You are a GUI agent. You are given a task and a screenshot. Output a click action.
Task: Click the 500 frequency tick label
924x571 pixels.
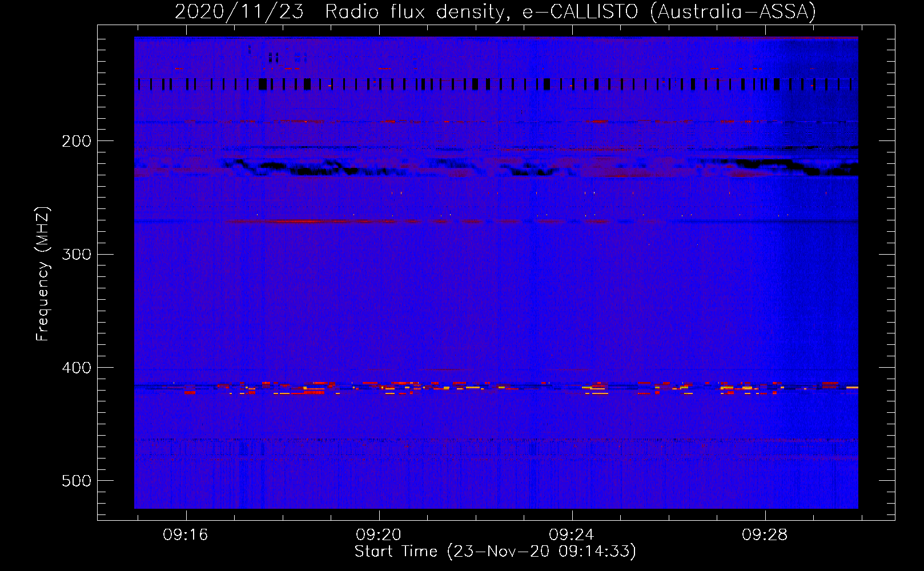(77, 481)
